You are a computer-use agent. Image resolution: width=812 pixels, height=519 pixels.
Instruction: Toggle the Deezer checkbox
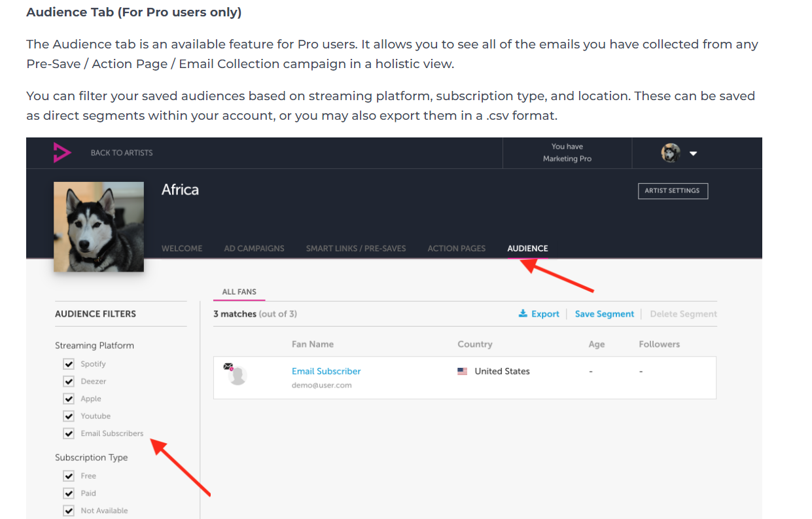click(69, 382)
